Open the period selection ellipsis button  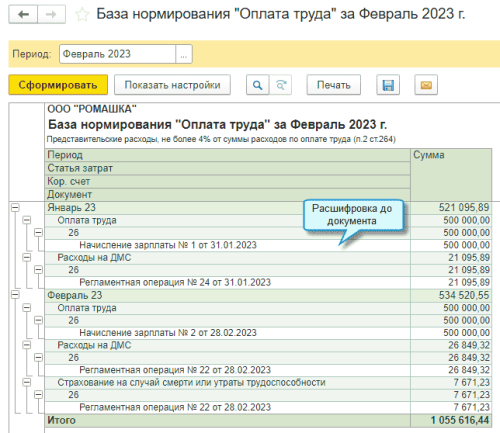[x=184, y=54]
